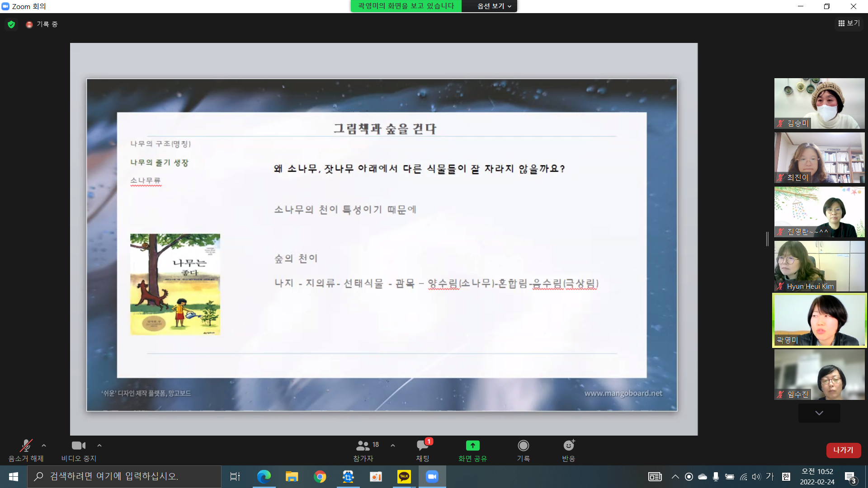Show more participant videos with down chevron
868x488 pixels.
[x=819, y=413]
